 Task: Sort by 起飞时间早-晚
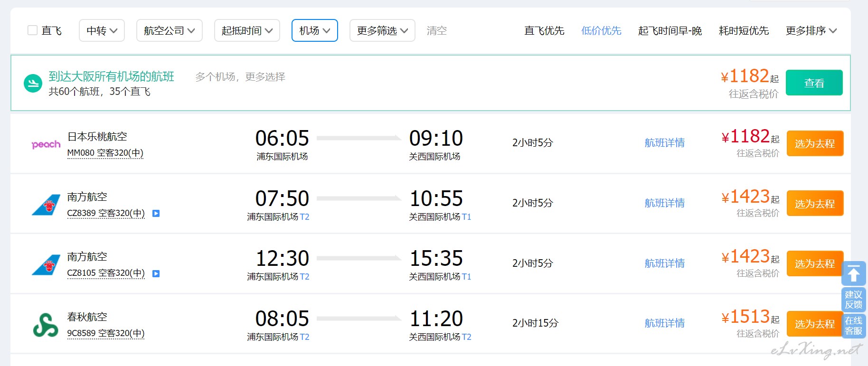point(670,31)
